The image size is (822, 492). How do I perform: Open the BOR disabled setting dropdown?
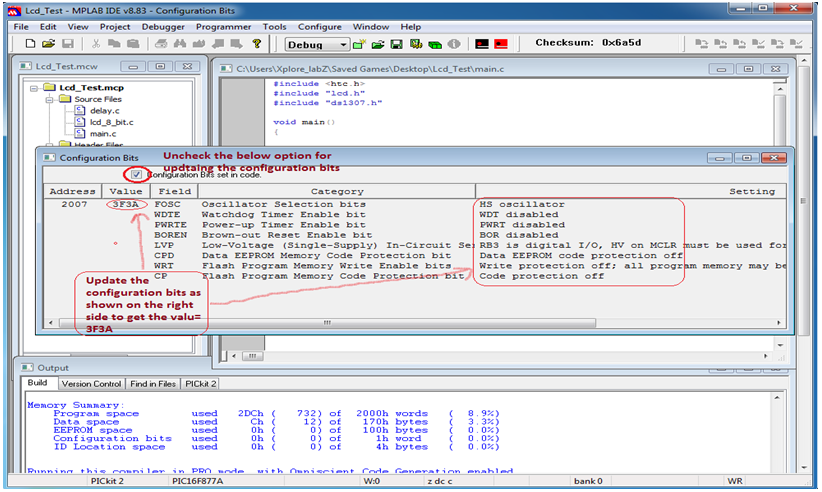click(x=518, y=235)
